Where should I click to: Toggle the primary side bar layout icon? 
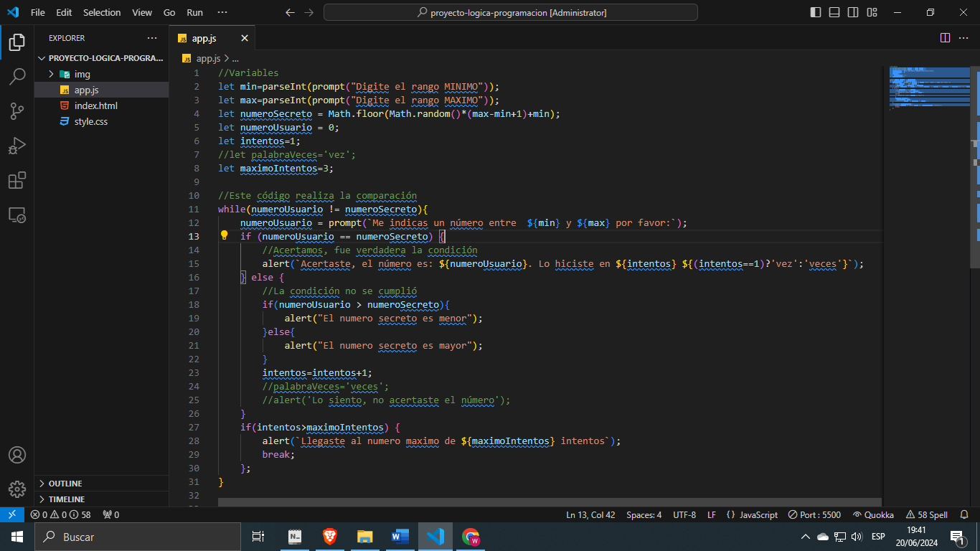pyautogui.click(x=816, y=12)
